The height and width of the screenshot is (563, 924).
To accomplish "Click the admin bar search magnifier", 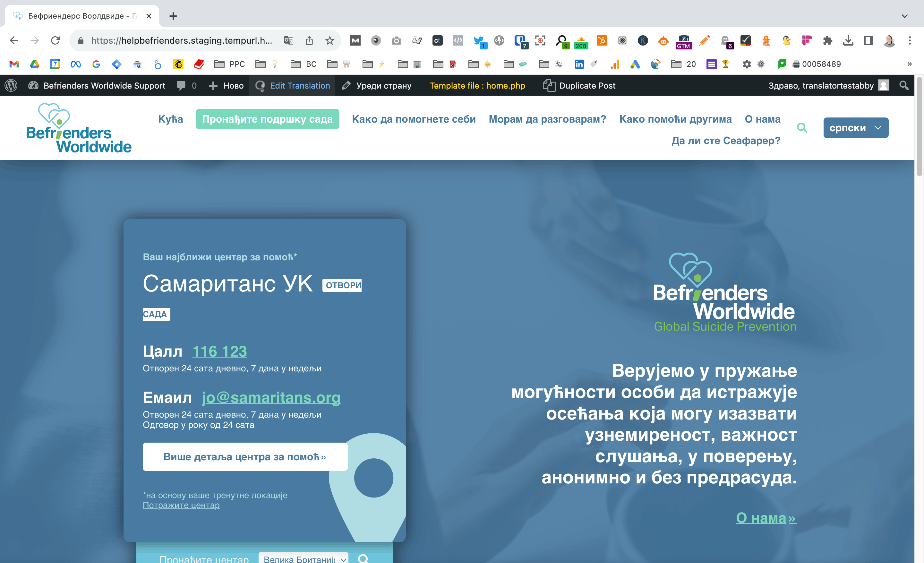I will (904, 85).
